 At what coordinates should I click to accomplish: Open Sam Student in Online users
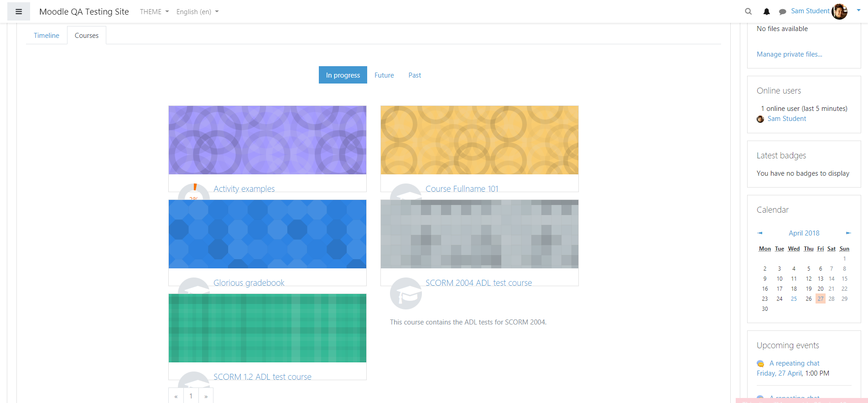click(x=787, y=119)
